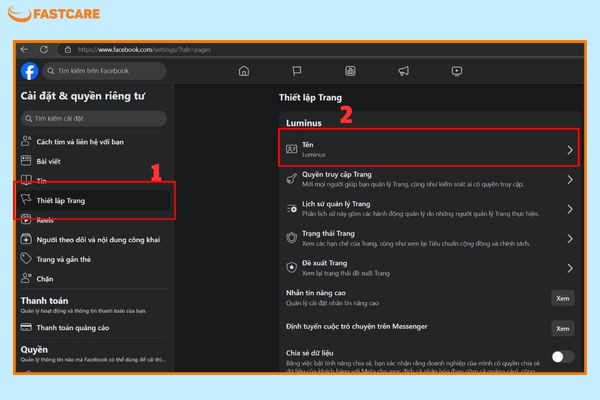
Task: Expand chevron on 'Đề xuất Trang' row
Action: (x=570, y=268)
